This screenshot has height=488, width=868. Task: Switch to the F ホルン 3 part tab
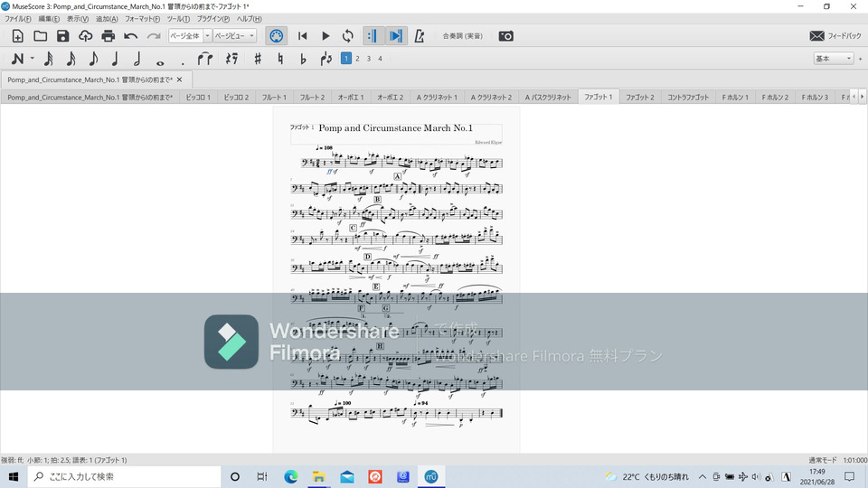coord(815,98)
